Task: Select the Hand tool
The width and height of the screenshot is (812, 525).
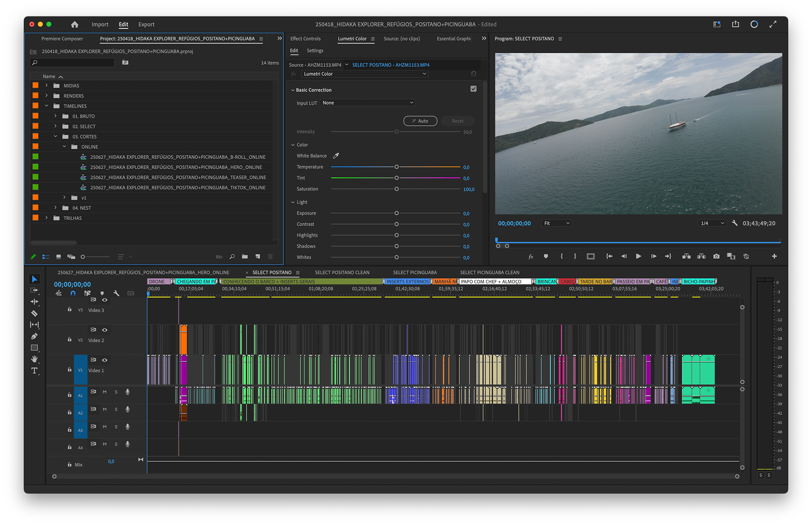Action: coord(34,359)
